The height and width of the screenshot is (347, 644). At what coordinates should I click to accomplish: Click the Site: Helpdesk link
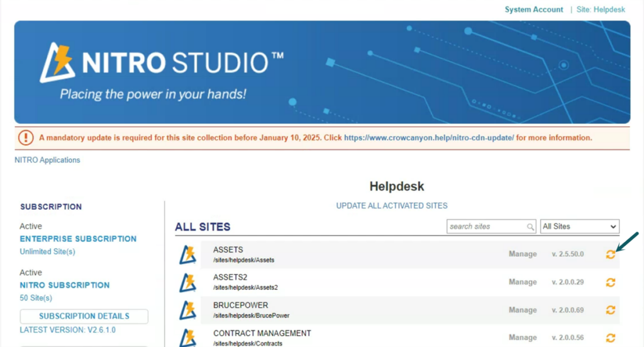pos(601,9)
